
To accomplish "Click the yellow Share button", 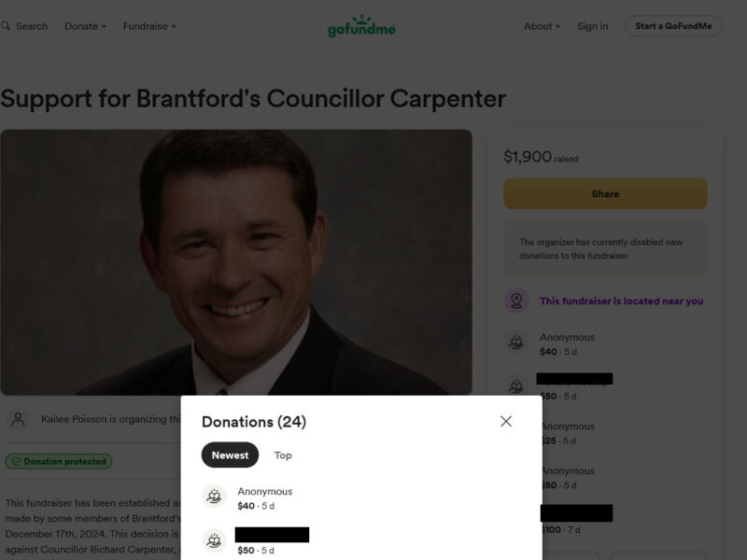I will (x=605, y=194).
